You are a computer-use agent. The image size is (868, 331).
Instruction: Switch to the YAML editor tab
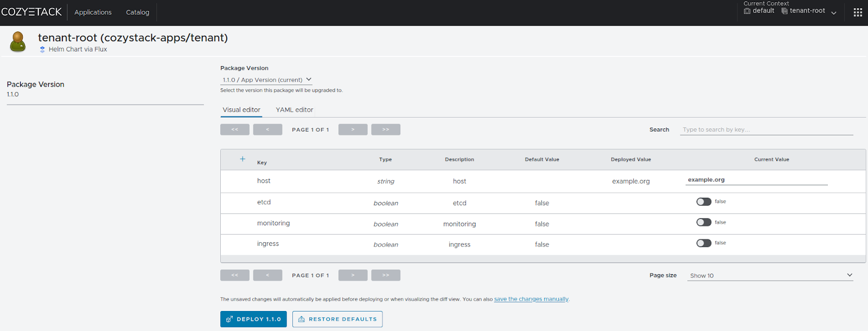click(x=295, y=110)
